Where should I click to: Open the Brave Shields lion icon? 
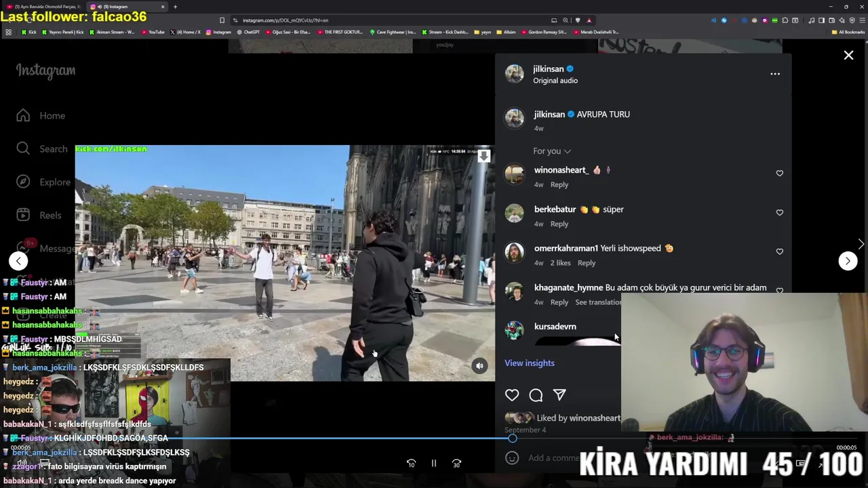tap(578, 20)
